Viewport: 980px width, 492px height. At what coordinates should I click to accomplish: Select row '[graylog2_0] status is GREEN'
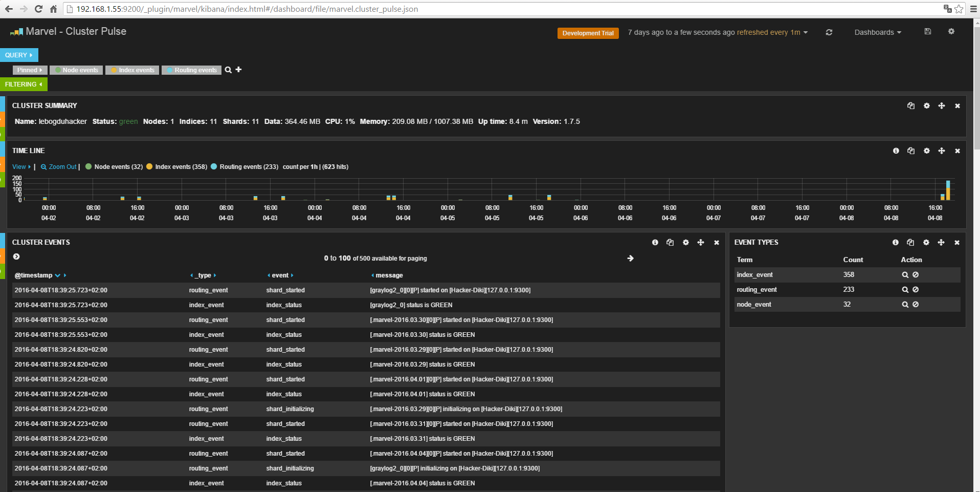pyautogui.click(x=366, y=305)
